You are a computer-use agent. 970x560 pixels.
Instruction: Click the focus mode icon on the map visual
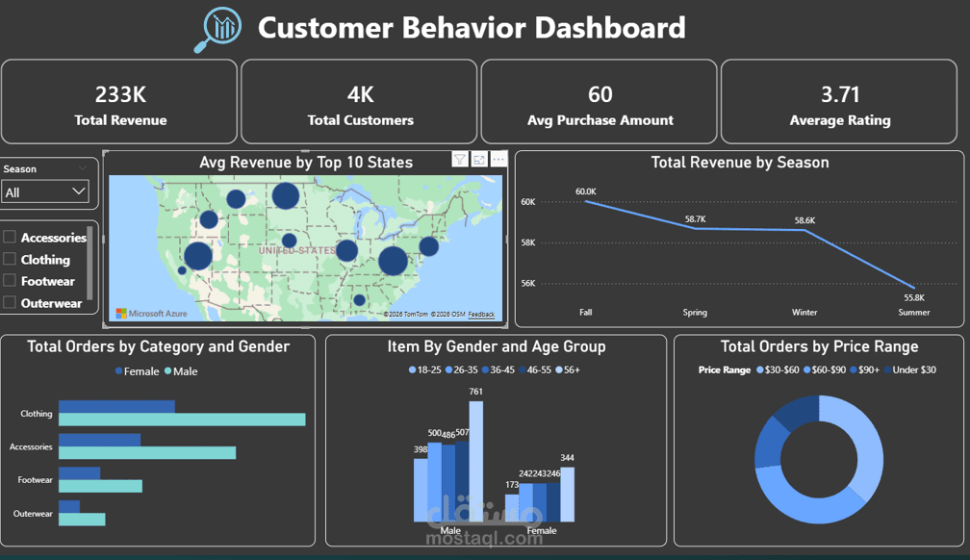pyautogui.click(x=479, y=160)
